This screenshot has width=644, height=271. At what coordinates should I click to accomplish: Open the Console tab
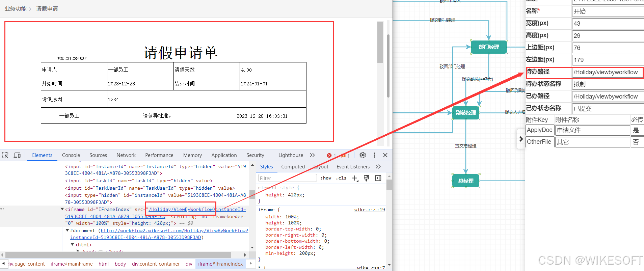pyautogui.click(x=71, y=155)
